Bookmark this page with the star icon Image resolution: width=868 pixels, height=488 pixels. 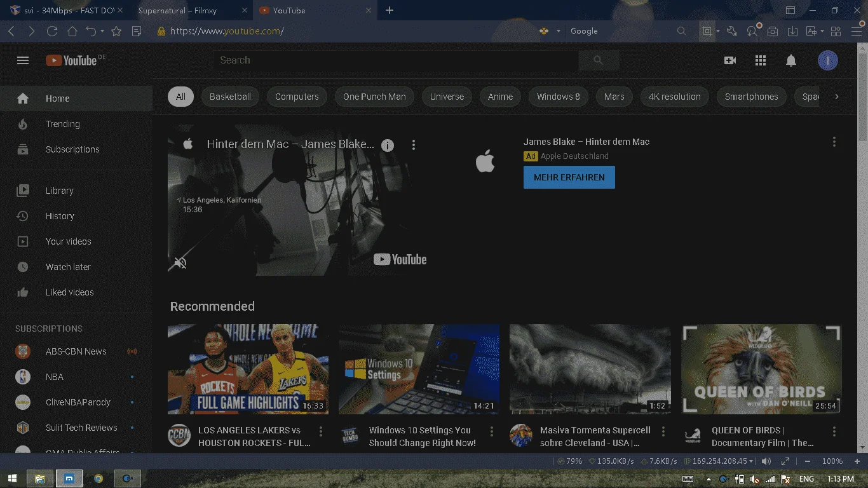pos(116,31)
